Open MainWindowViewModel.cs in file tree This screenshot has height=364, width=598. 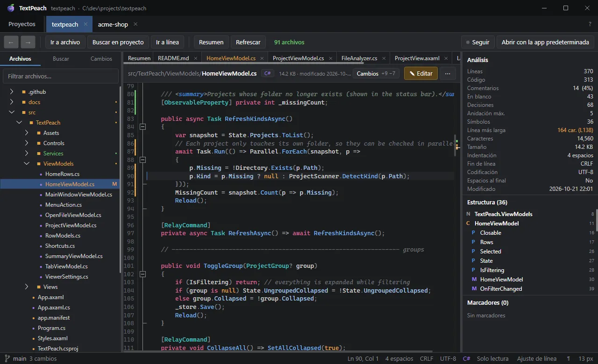tap(78, 195)
